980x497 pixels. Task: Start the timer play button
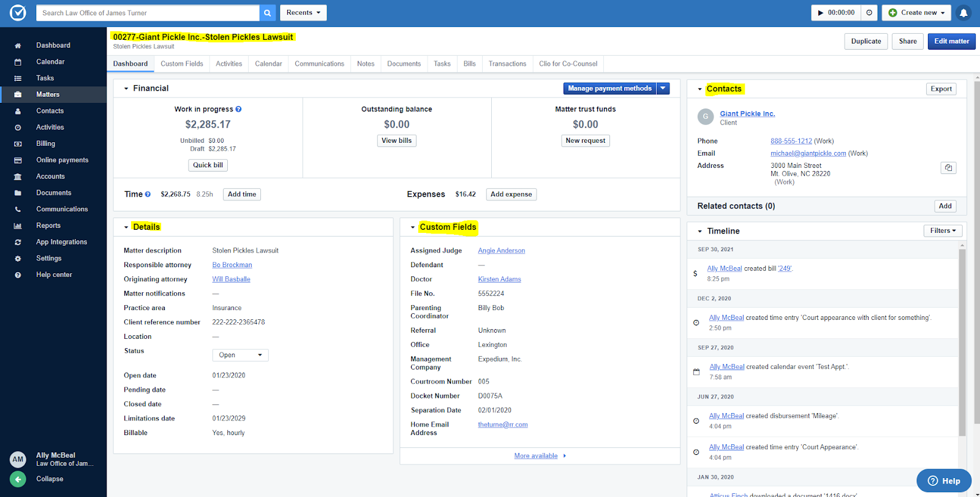point(821,13)
